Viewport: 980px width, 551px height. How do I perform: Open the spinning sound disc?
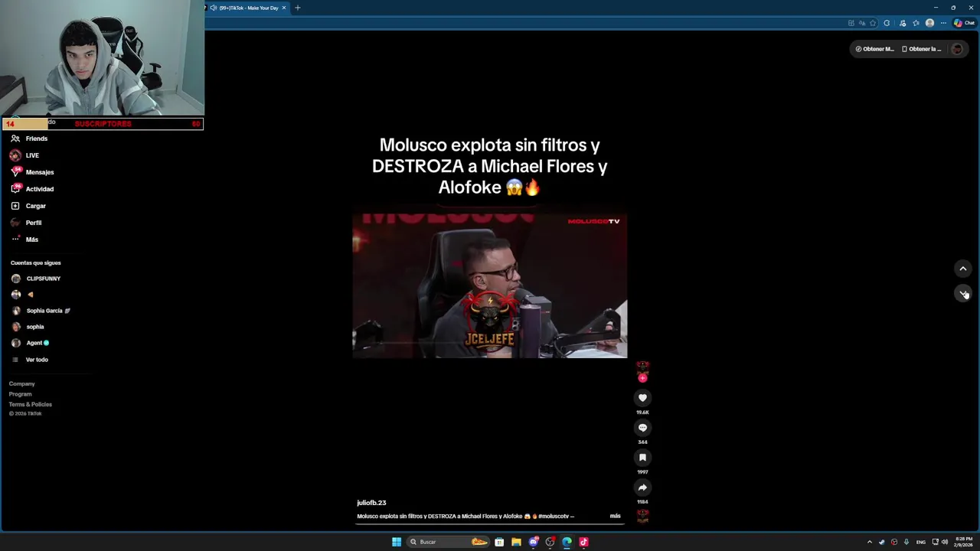pyautogui.click(x=642, y=517)
